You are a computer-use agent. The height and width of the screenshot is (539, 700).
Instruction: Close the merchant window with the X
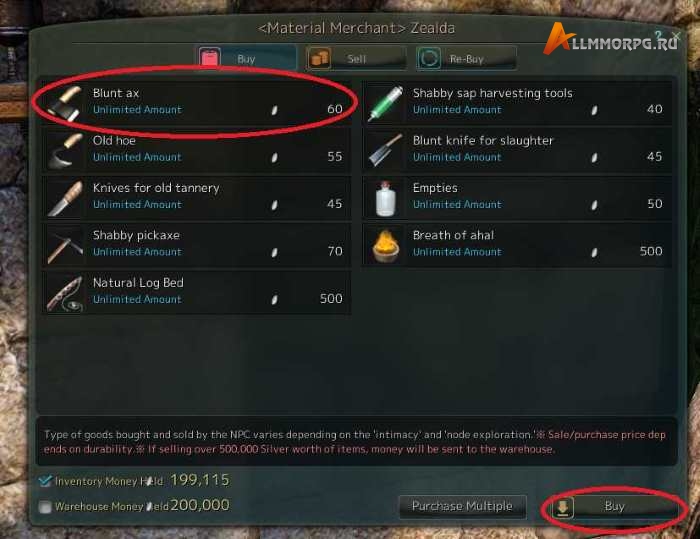[676, 35]
